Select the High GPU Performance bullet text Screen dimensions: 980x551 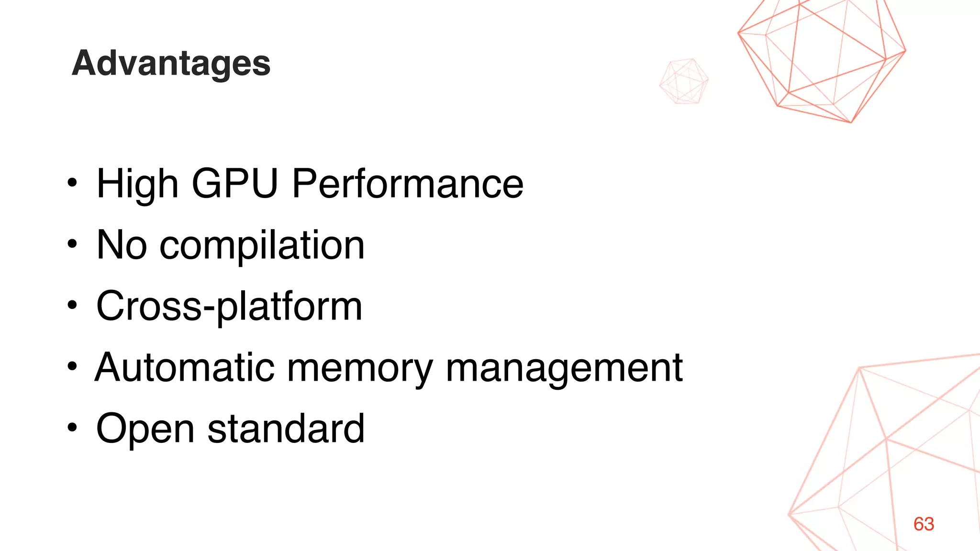pos(310,184)
